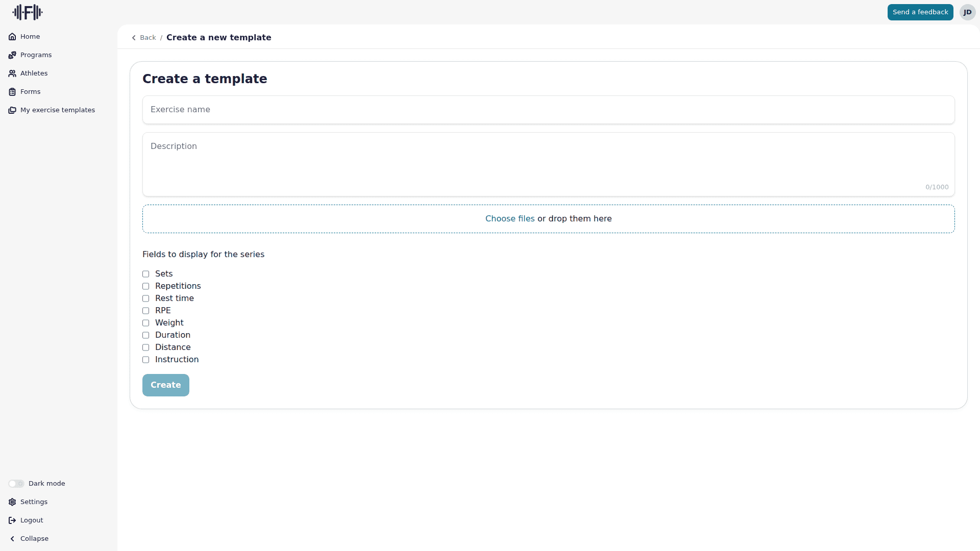Click the Send a feedback button

(x=920, y=12)
